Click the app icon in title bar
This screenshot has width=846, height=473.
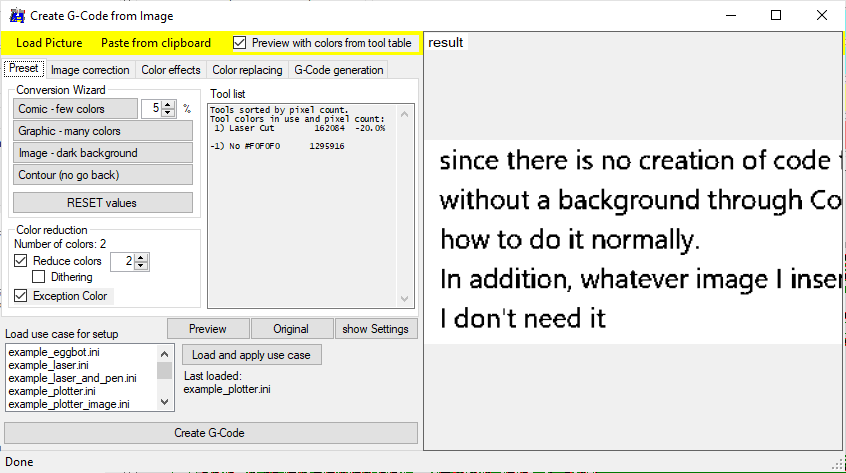(x=17, y=16)
